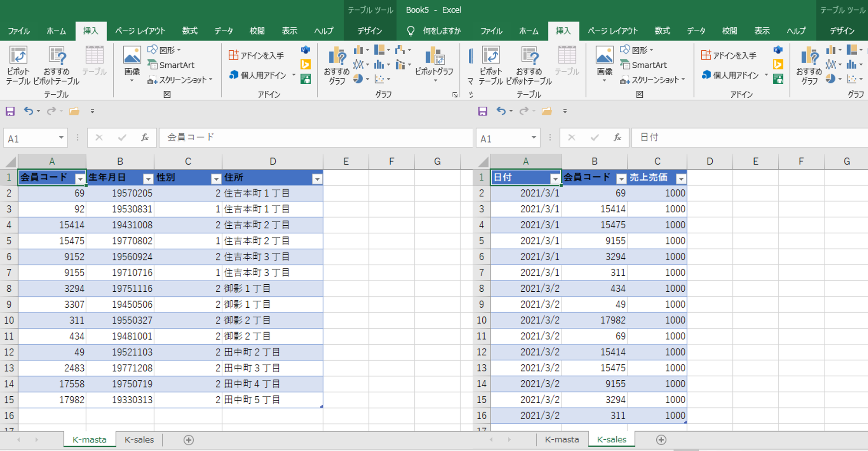Open Recommended Charts in the left window ribbon
Screen dimensions: 868x451
tap(336, 64)
